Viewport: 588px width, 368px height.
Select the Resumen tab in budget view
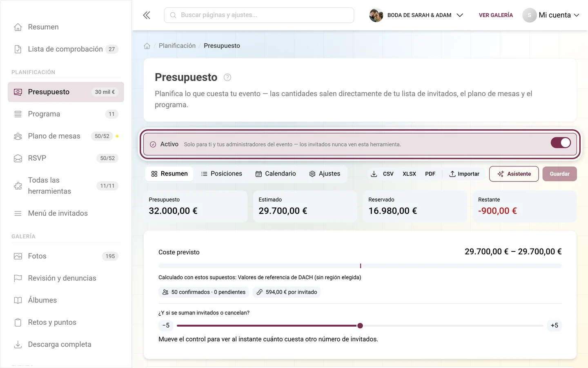point(169,174)
